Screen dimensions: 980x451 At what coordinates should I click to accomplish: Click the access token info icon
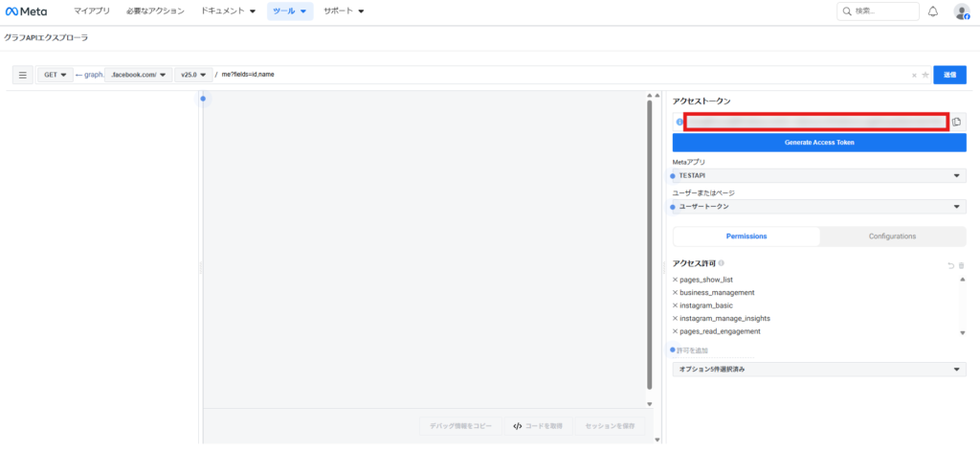tap(679, 122)
